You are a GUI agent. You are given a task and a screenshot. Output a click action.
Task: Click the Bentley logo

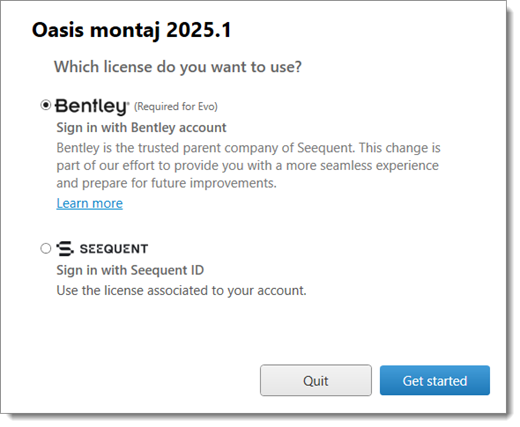91,107
